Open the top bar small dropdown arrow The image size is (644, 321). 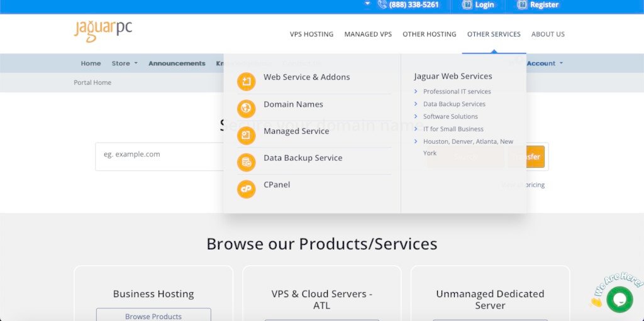[x=367, y=4]
